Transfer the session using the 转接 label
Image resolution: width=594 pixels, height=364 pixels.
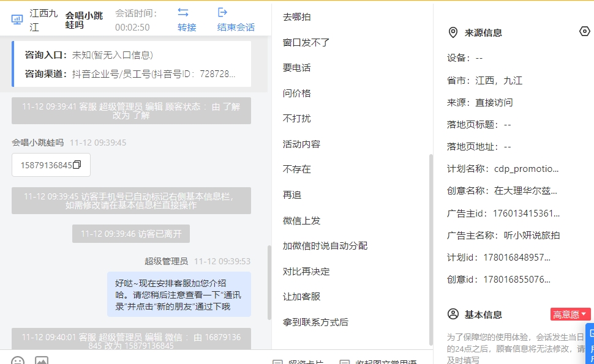coord(187,28)
